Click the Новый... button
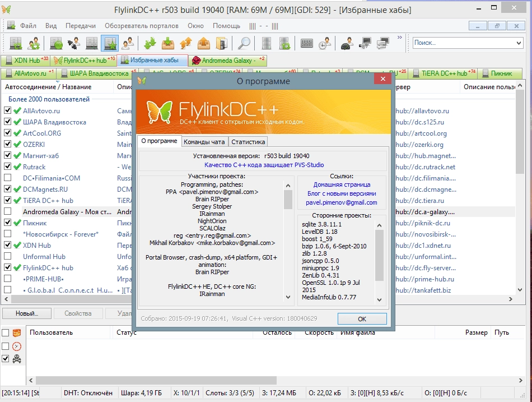 [x=27, y=313]
